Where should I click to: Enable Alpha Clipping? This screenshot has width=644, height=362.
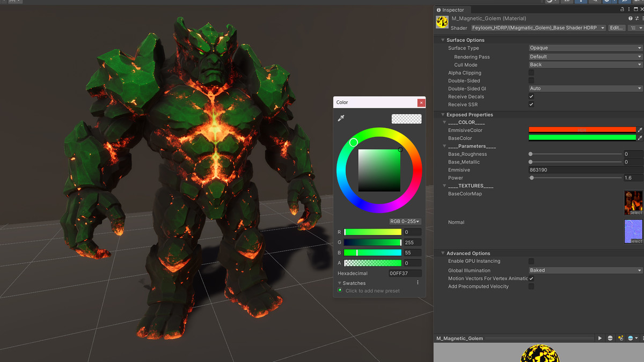tap(531, 72)
